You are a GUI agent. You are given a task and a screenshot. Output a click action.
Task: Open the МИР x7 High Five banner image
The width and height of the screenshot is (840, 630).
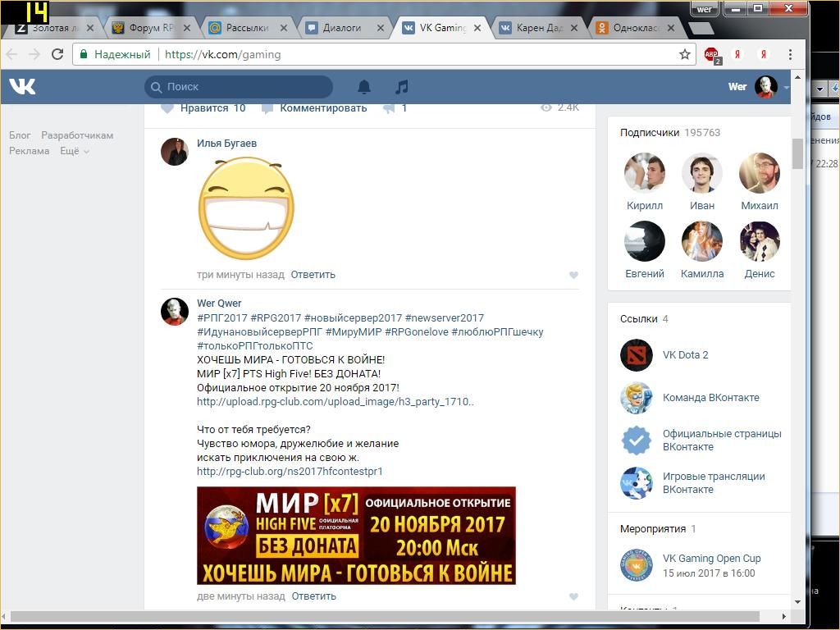coord(356,535)
